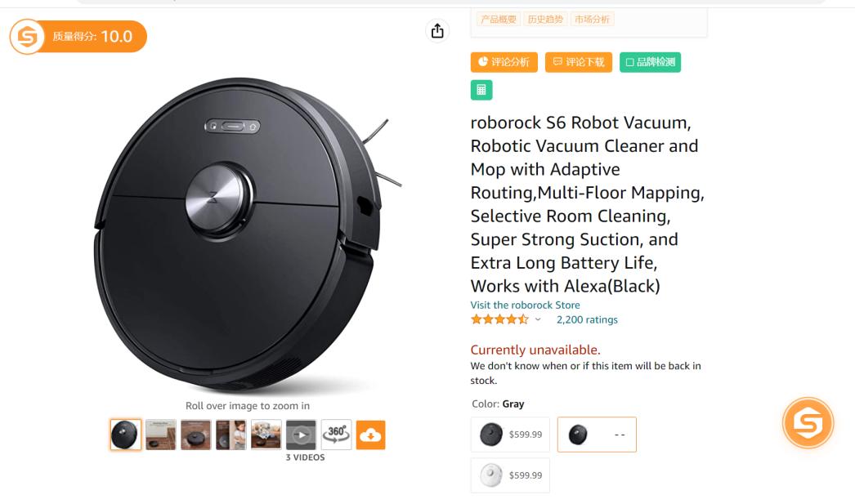Open the 360° view icon
Image resolution: width=855 pixels, height=504 pixels.
pos(336,435)
